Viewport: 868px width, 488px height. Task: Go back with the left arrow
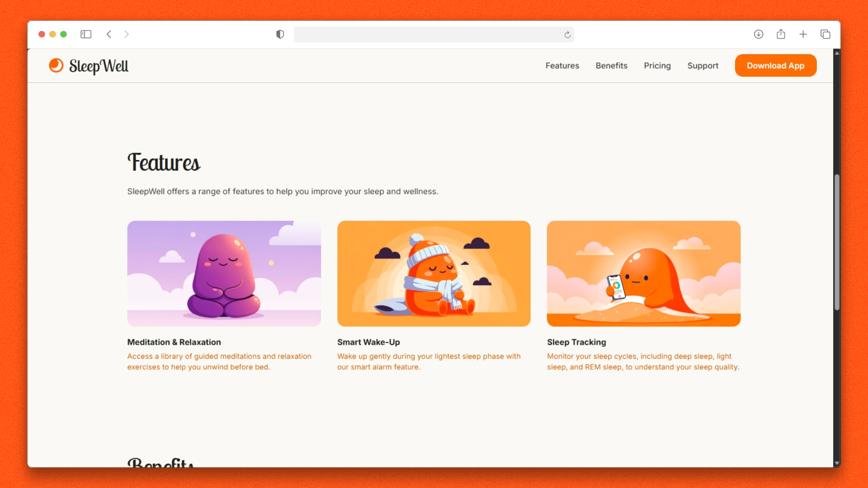(x=109, y=34)
